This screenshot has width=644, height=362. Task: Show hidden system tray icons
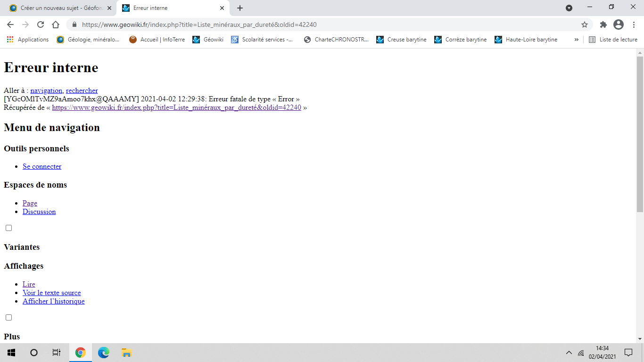coord(569,353)
